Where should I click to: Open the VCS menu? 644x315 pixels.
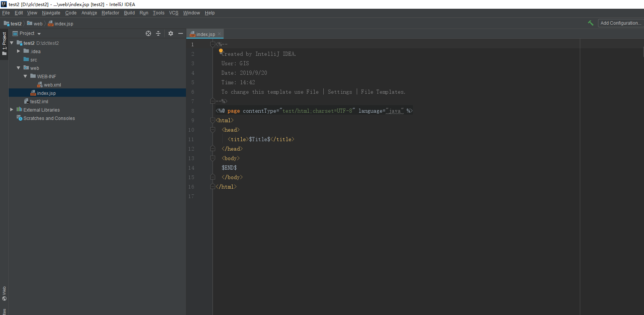(173, 13)
